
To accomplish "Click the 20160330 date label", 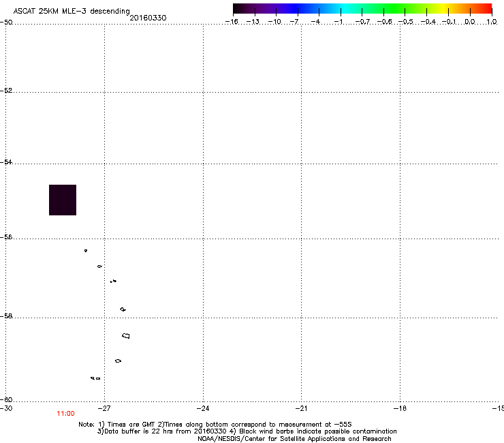I will tap(148, 18).
